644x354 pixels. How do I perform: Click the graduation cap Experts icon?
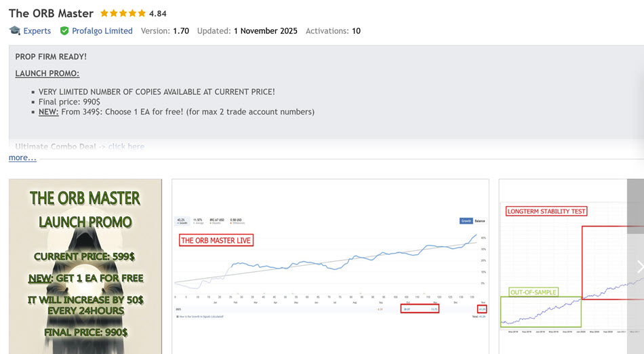tap(14, 31)
